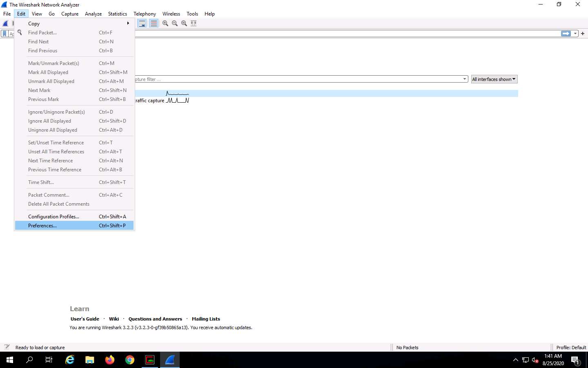Image resolution: width=588 pixels, height=368 pixels.
Task: Click the expert information status bar icon
Action: click(7, 347)
